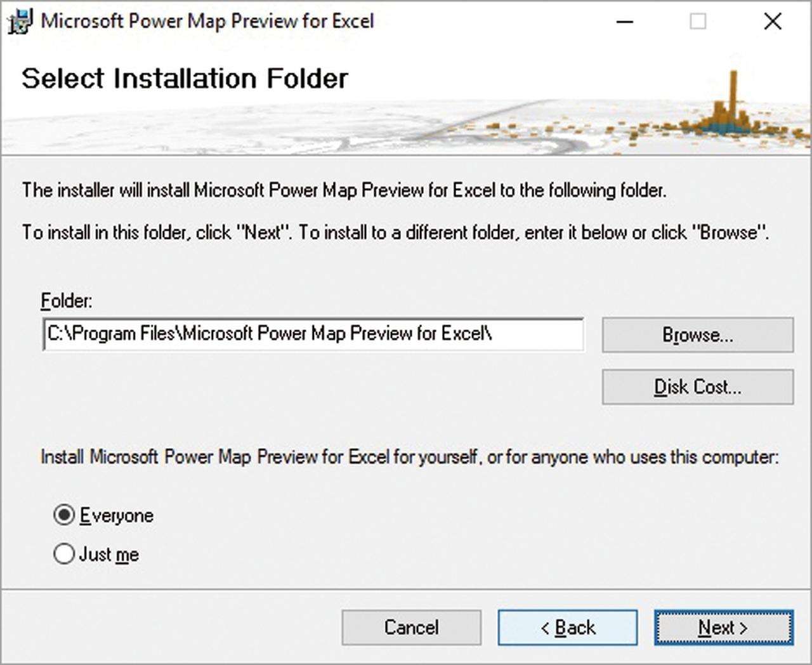Choose the Just me install option

(64, 554)
